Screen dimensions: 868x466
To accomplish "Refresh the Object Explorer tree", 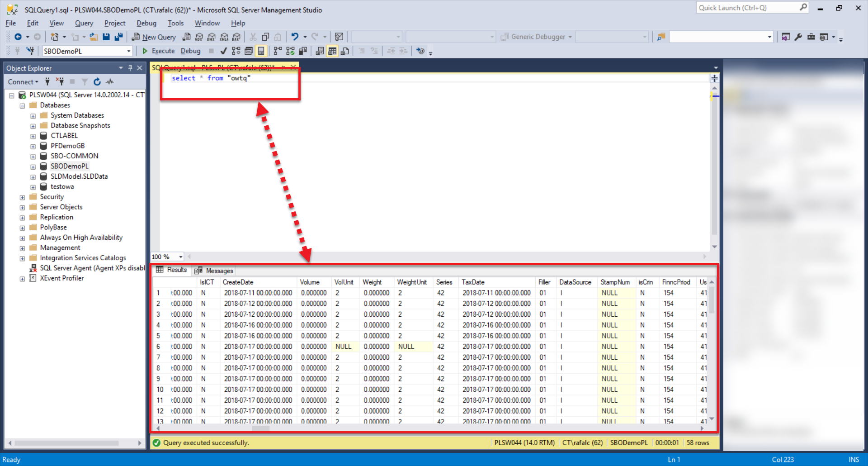I will click(x=97, y=82).
